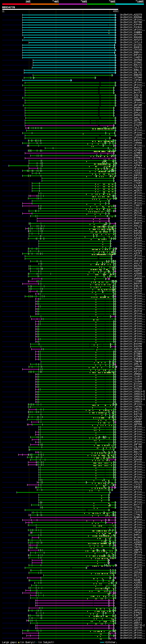Select hit label UniRef100_P53935
Image resolution: width=146 pixels, height=644 pixels.
[131, 188]
